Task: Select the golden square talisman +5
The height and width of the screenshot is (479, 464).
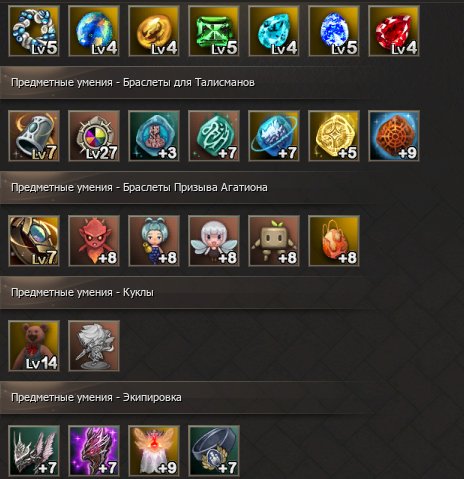Action: click(334, 136)
